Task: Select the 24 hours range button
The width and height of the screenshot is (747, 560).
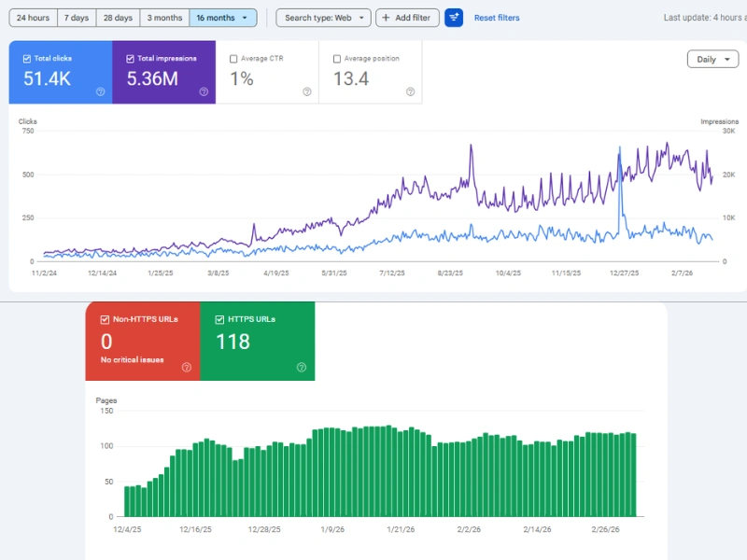Action: [x=34, y=18]
